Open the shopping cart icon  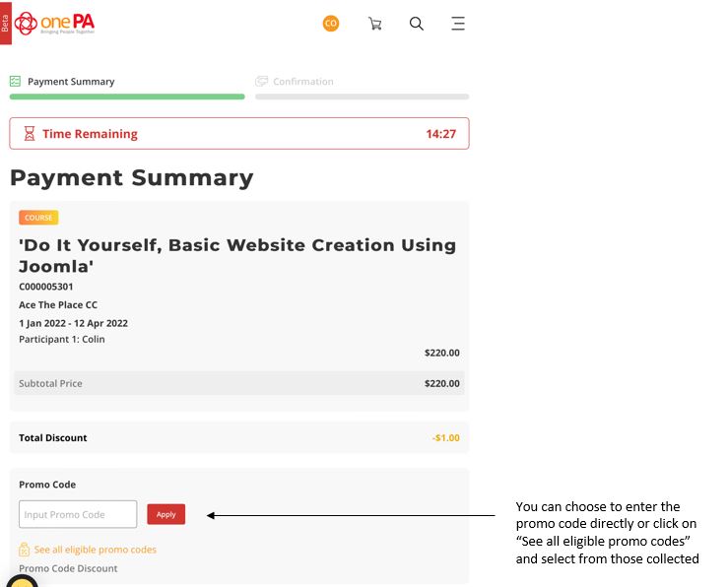pyautogui.click(x=374, y=24)
